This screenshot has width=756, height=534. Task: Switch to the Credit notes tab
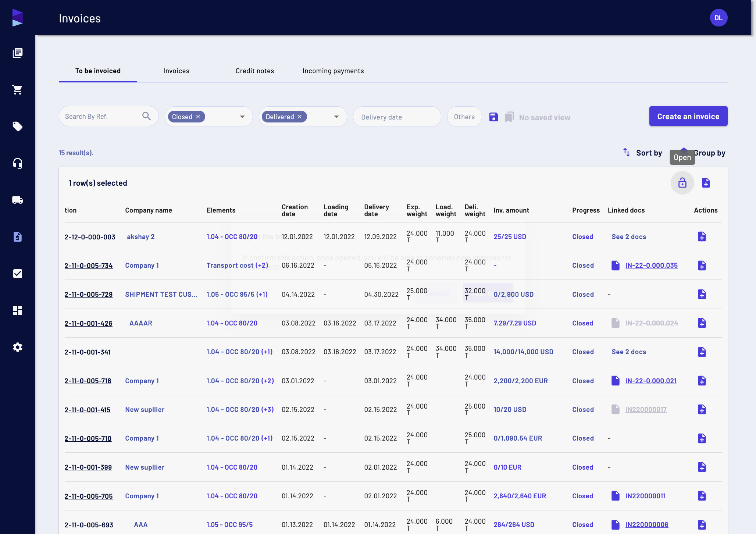pos(255,71)
